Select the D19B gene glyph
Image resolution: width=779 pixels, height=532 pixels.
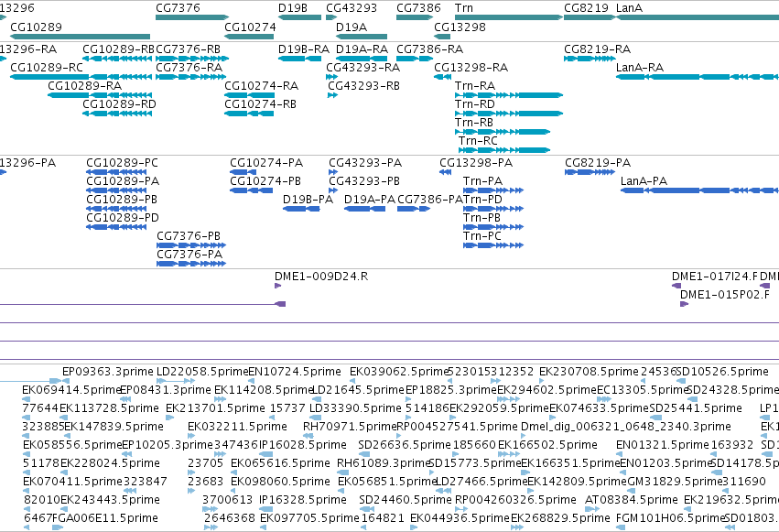click(x=299, y=17)
